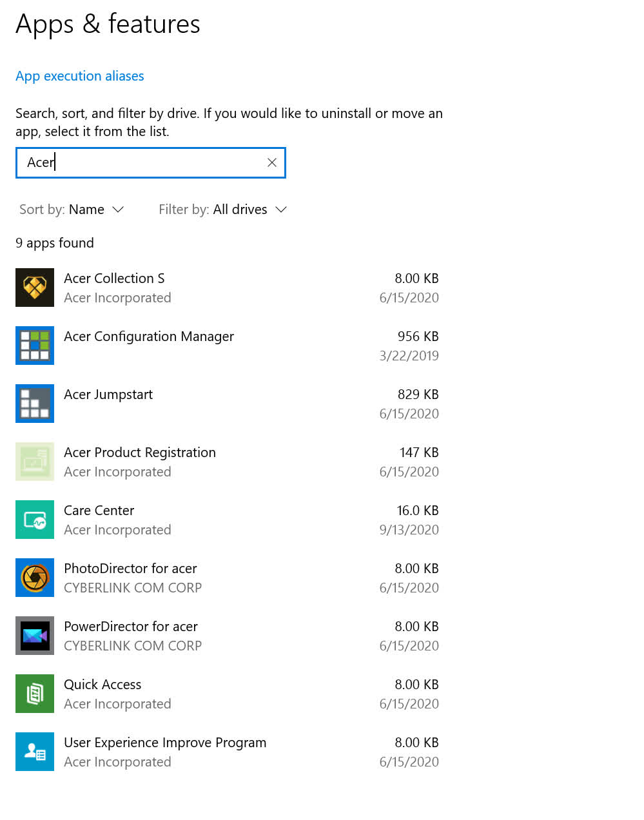Click the Acer Jumpstart app icon

[x=35, y=404]
